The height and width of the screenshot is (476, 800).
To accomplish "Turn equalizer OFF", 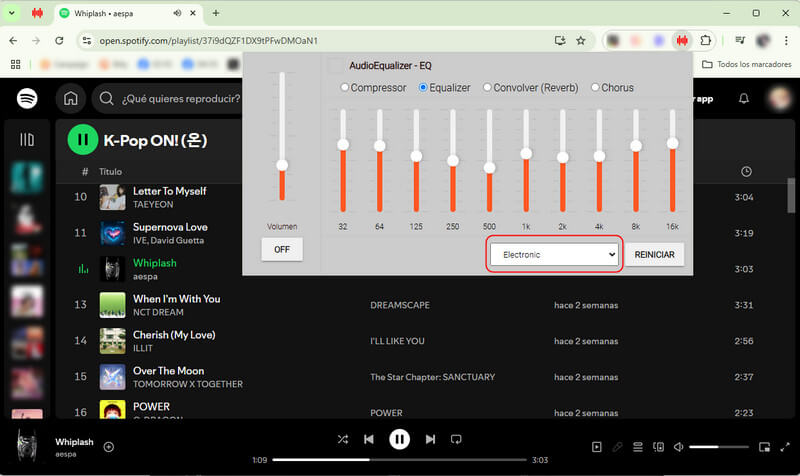I will [282, 249].
